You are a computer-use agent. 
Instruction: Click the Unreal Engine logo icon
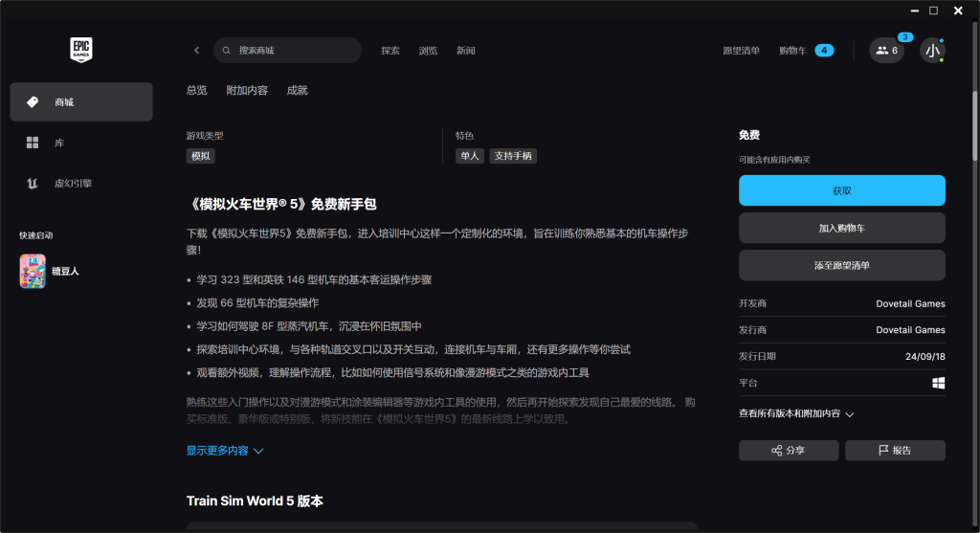[33, 183]
